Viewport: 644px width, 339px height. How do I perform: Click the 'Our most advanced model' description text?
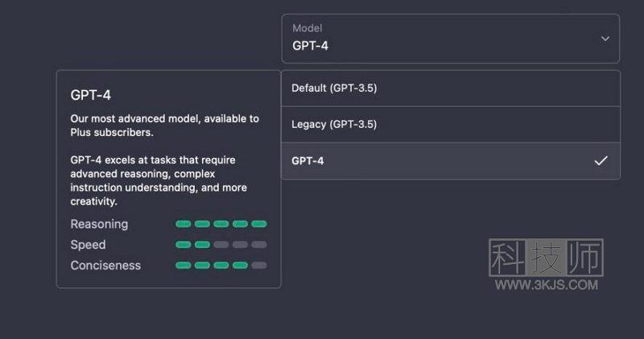[164, 126]
